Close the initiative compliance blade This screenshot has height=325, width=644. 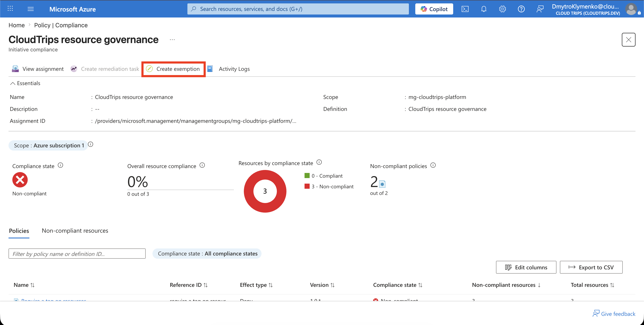point(628,40)
